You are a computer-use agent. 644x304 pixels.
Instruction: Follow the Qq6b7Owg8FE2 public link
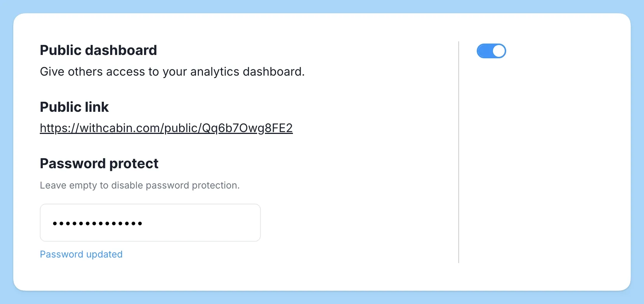point(166,128)
